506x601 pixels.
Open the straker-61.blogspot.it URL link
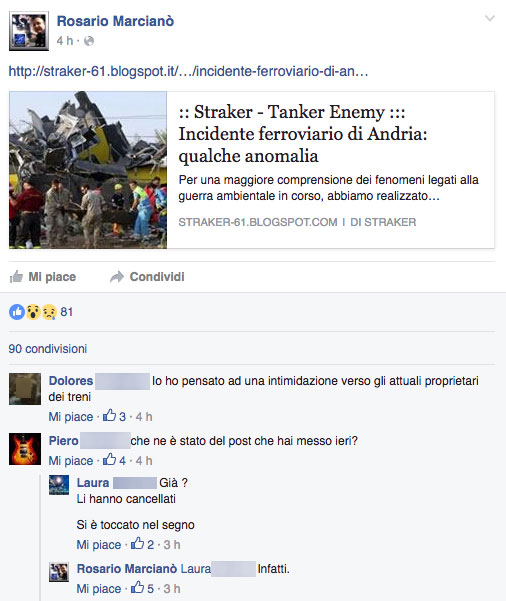tap(188, 71)
